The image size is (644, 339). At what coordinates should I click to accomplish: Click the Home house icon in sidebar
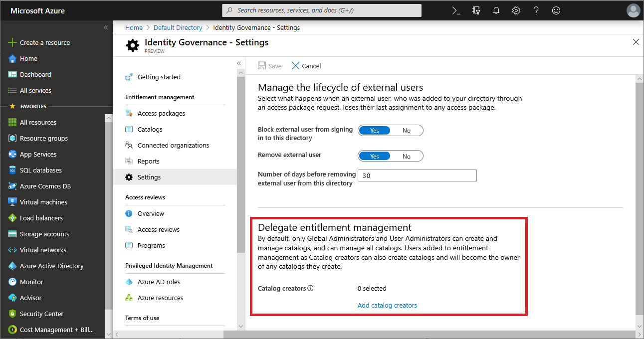(x=12, y=58)
